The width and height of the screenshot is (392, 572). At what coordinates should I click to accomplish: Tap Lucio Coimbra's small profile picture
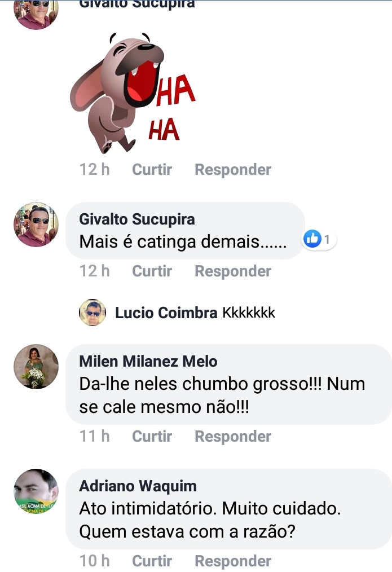pyautogui.click(x=93, y=313)
